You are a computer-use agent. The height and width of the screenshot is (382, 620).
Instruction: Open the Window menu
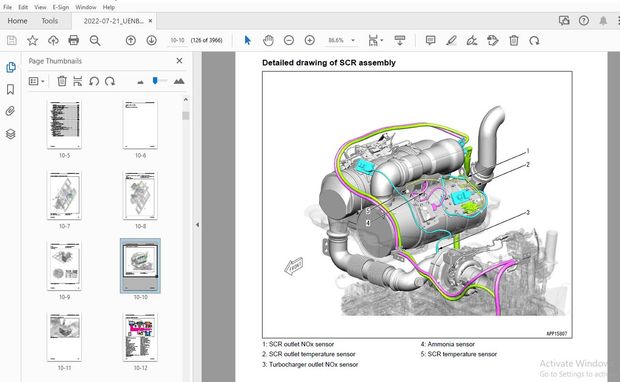pyautogui.click(x=85, y=7)
